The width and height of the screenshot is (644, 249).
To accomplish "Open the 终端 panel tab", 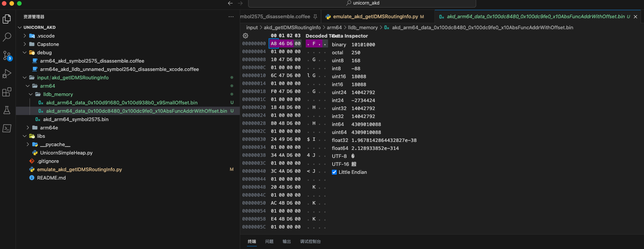I will tap(252, 241).
